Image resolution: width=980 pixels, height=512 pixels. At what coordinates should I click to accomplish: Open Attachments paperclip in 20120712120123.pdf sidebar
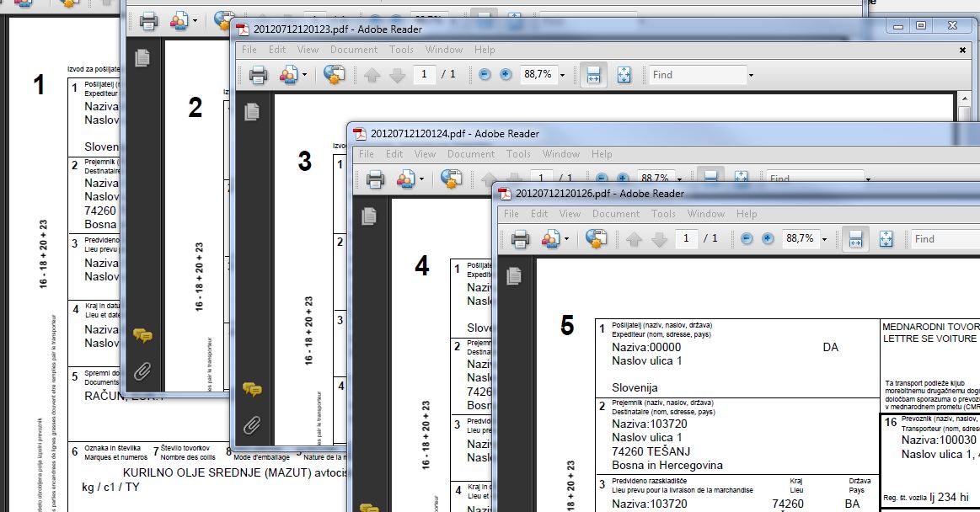pos(251,426)
